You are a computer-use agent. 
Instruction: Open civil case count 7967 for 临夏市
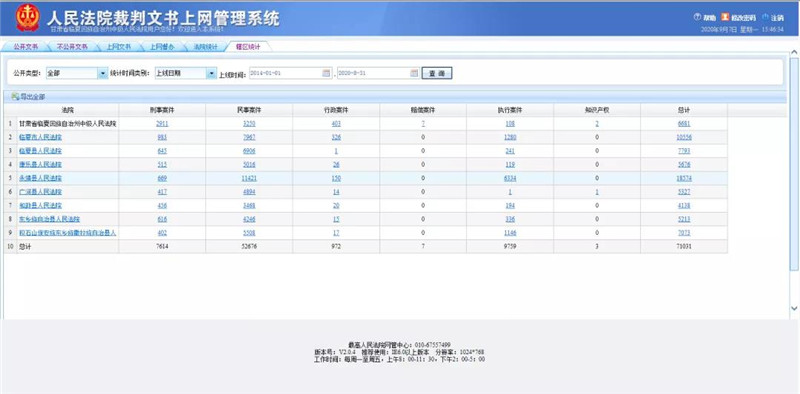click(249, 137)
